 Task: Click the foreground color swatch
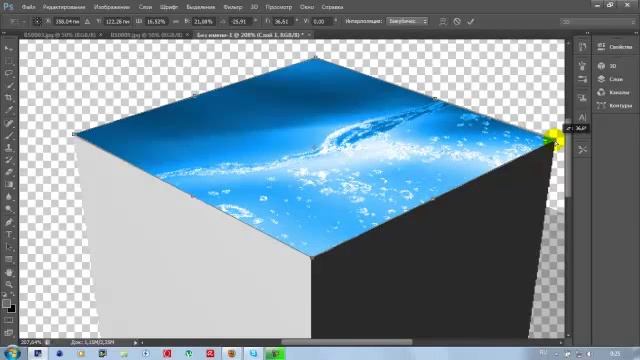point(6,303)
